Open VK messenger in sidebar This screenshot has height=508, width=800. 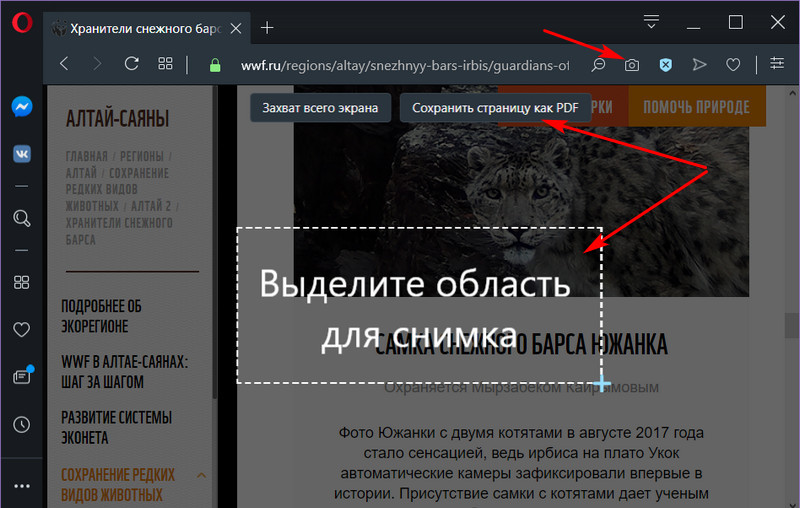tap(21, 154)
